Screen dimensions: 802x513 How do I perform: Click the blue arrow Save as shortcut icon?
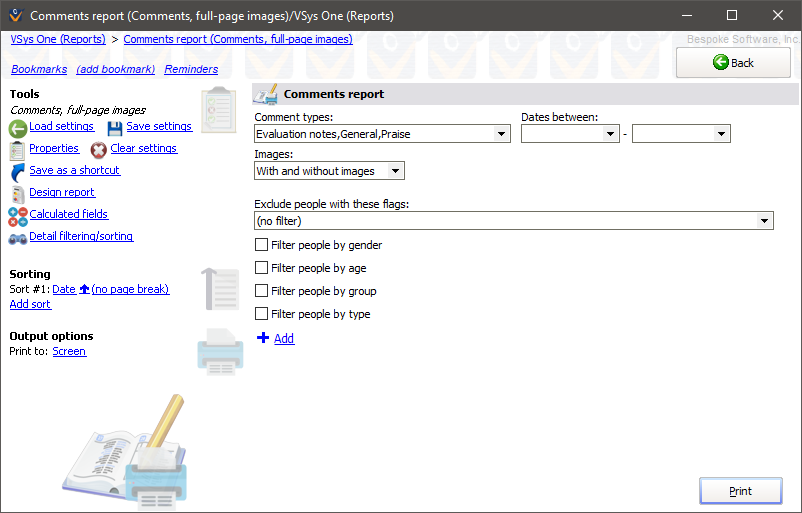point(17,172)
